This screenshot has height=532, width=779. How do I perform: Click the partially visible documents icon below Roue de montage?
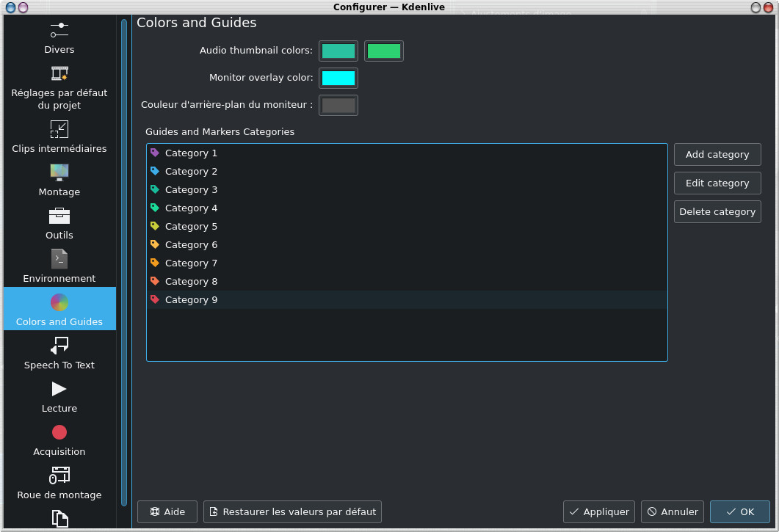pyautogui.click(x=59, y=519)
